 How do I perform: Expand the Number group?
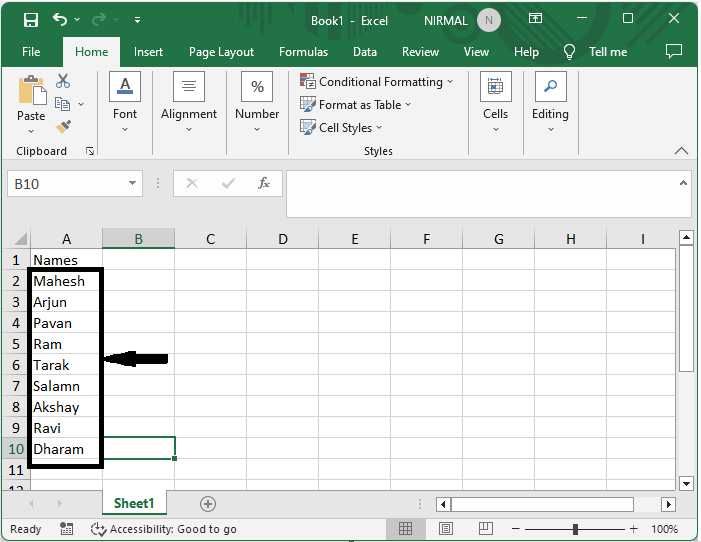(x=257, y=103)
